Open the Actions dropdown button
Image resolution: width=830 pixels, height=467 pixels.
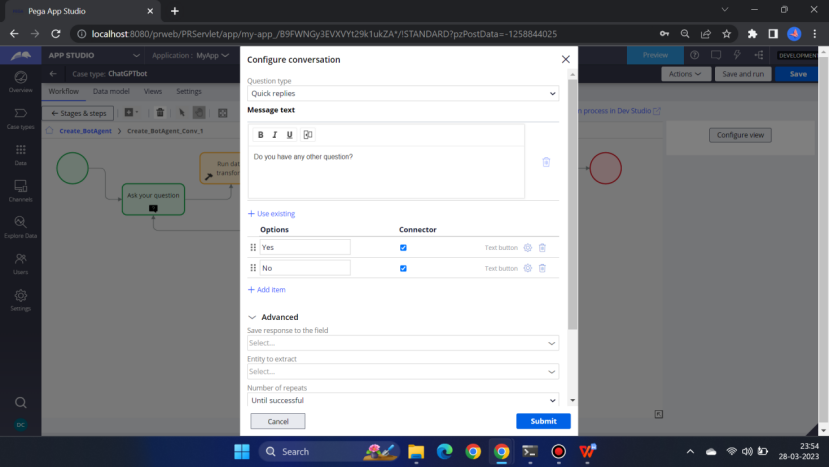[x=685, y=74]
